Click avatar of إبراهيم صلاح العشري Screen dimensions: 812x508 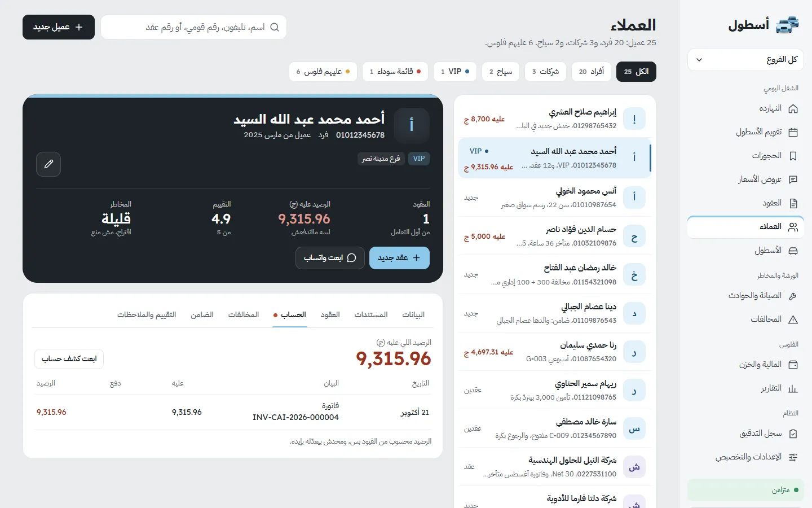pos(634,119)
